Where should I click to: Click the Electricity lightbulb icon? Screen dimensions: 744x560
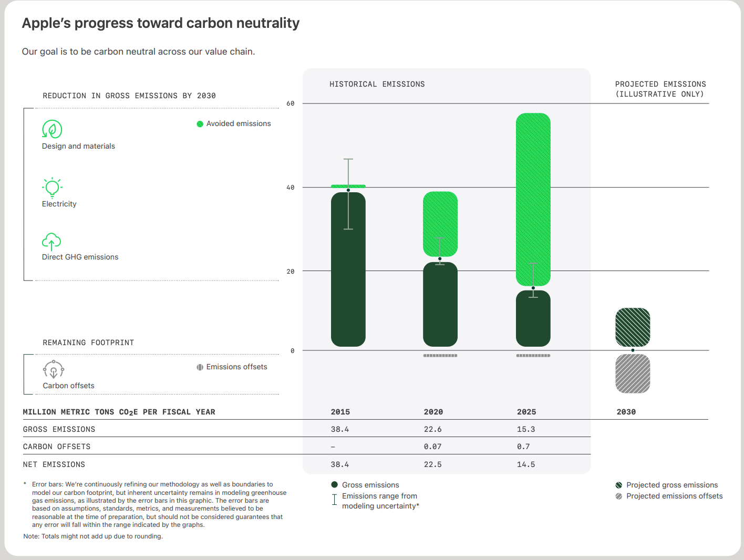52,188
